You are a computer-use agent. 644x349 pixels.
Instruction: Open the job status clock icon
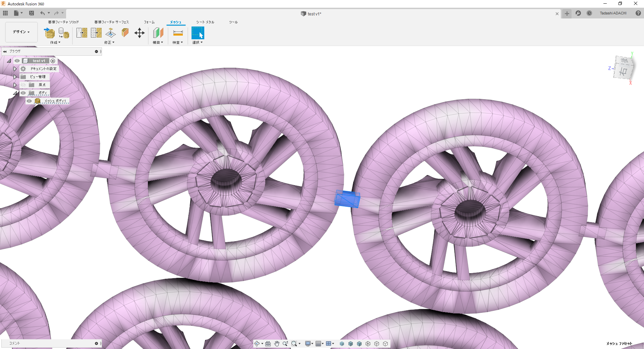point(589,13)
